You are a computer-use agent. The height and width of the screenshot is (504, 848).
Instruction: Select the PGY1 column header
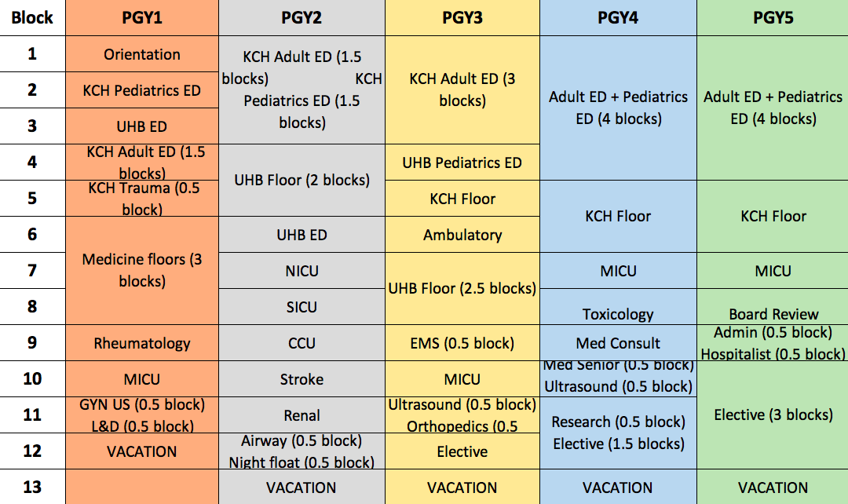[141, 18]
